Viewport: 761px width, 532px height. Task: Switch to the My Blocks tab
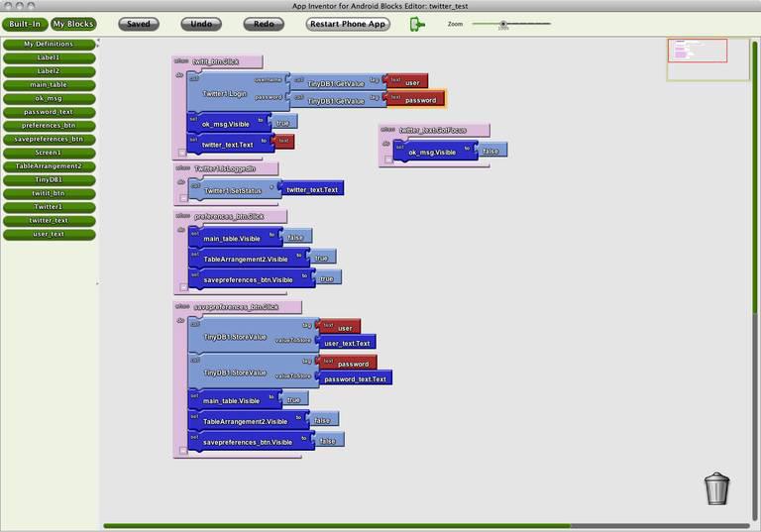tap(73, 24)
